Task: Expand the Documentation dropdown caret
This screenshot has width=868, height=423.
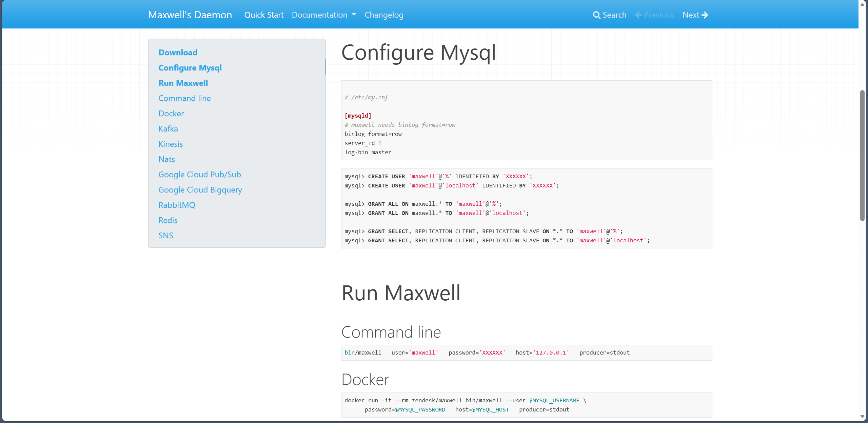Action: pyautogui.click(x=354, y=15)
